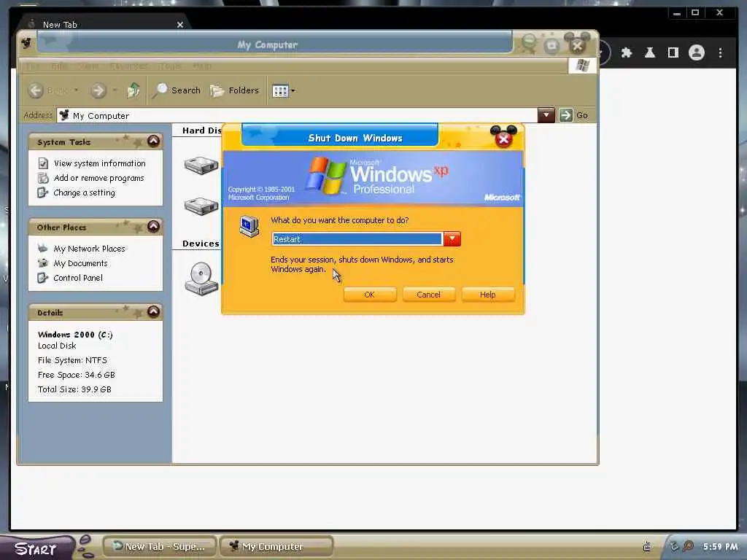Open Search in My Computer toolbar

coord(177,90)
